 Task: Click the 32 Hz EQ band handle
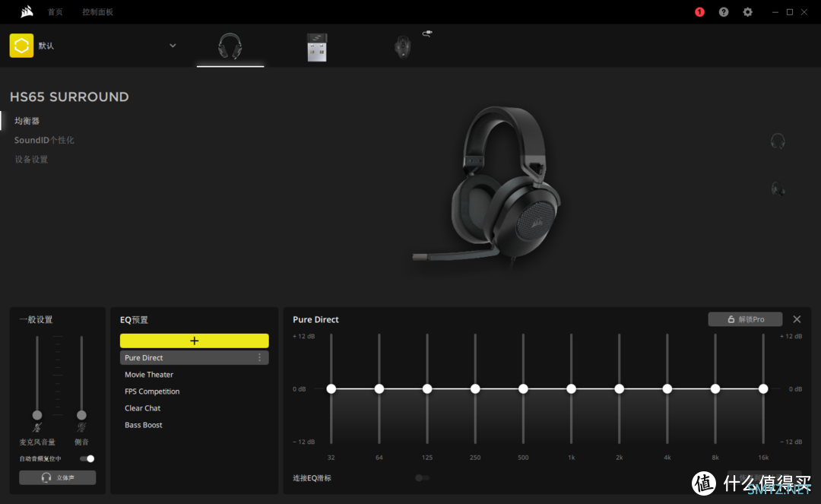pyautogui.click(x=331, y=389)
